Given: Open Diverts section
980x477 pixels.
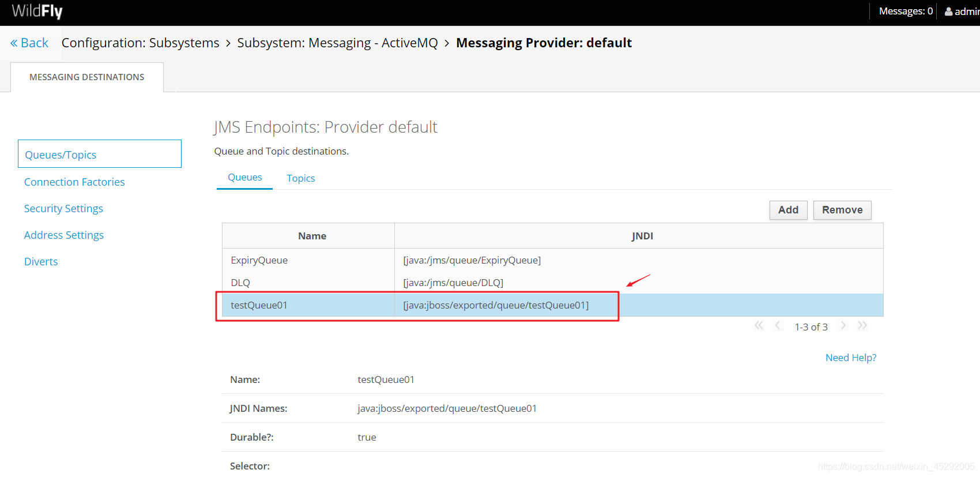Looking at the screenshot, I should coord(41,262).
